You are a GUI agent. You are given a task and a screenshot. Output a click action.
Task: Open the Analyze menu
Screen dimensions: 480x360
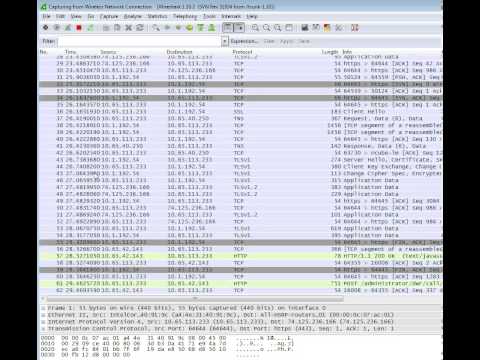coord(133,16)
